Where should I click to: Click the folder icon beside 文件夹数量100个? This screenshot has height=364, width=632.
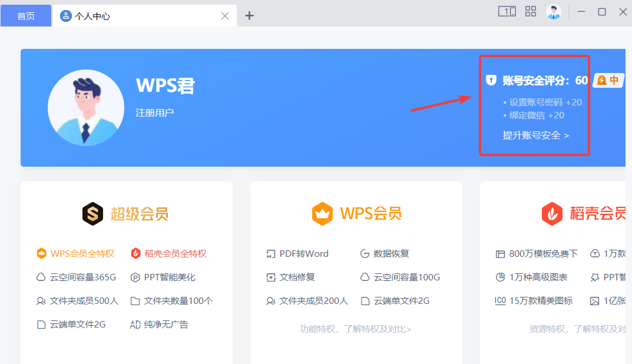[135, 301]
